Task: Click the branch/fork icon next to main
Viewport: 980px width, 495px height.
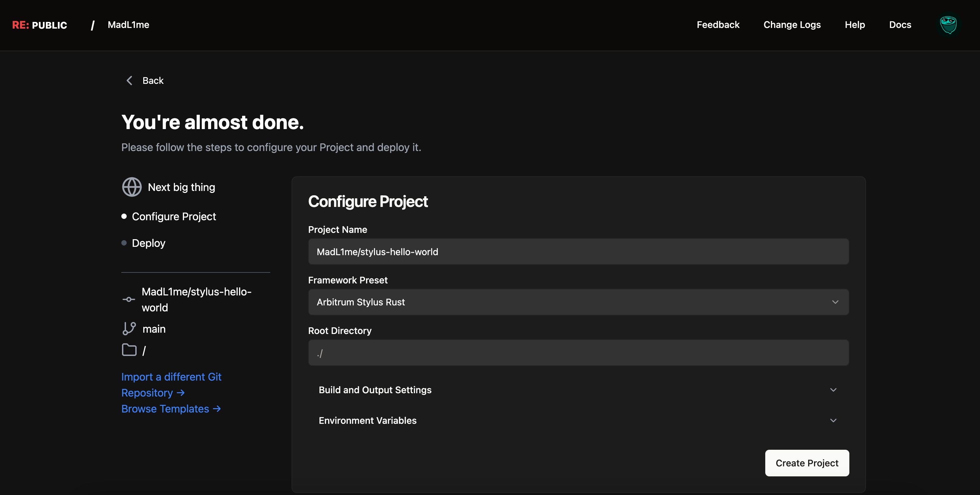Action: tap(129, 328)
